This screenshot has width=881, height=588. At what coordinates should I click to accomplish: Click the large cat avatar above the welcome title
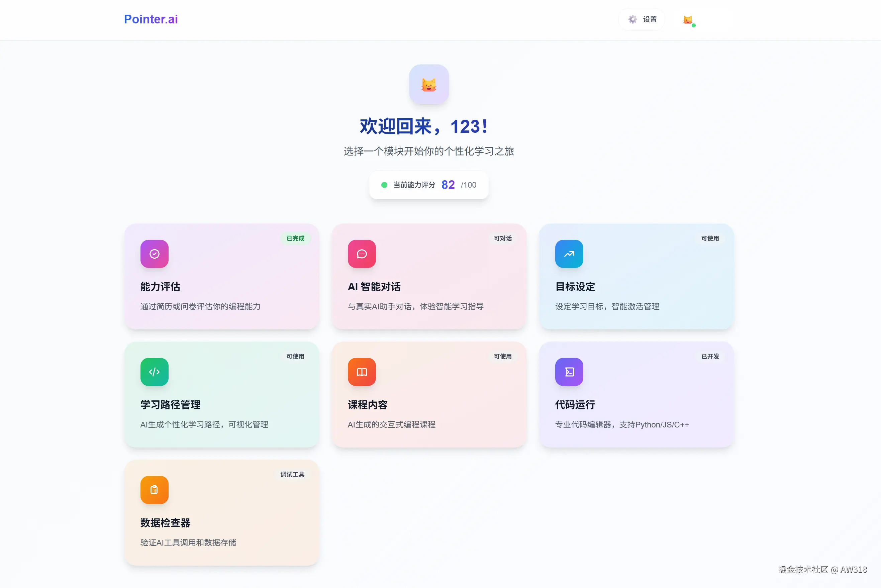pos(428,85)
